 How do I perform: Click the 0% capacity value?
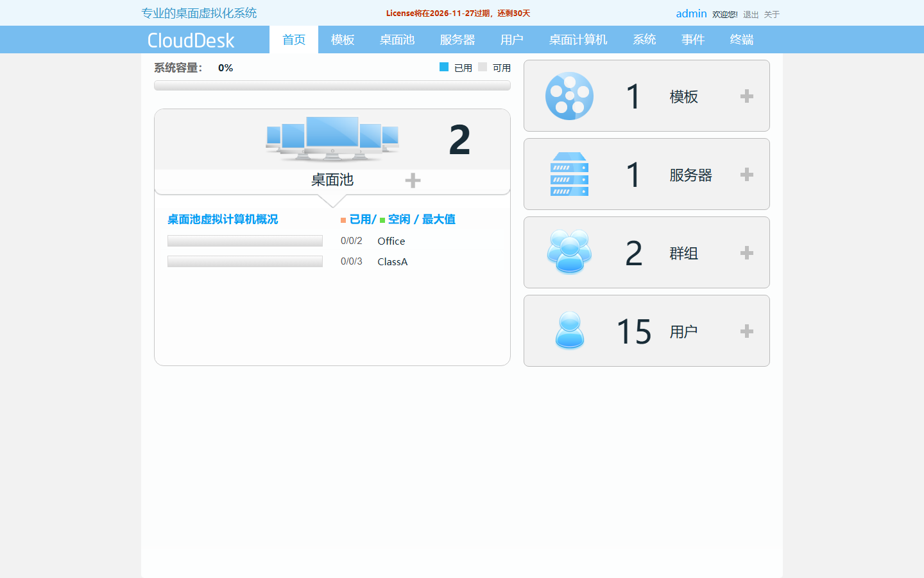tap(226, 68)
